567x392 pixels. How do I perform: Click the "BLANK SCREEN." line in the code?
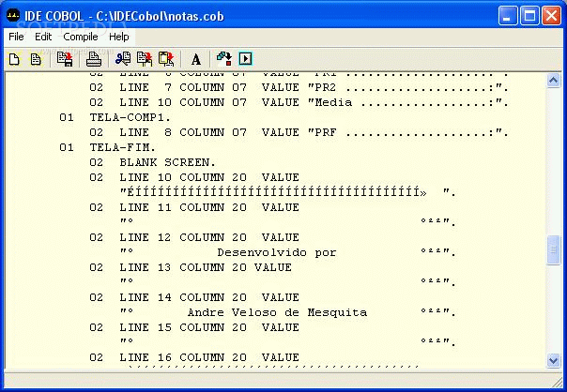point(152,162)
